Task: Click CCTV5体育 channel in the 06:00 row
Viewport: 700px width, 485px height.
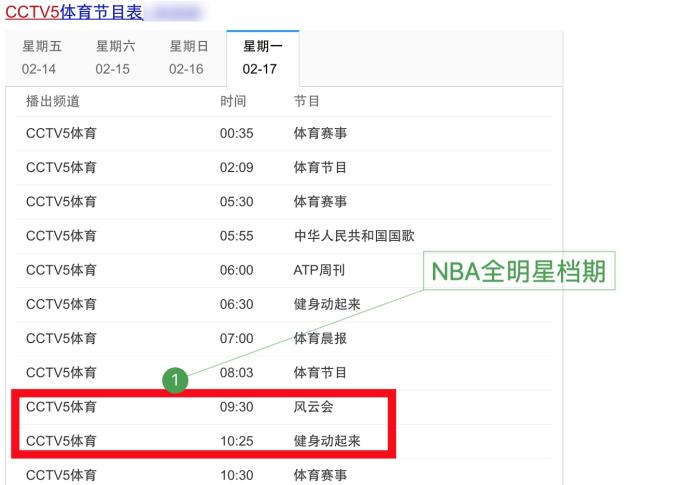Action: point(61,270)
